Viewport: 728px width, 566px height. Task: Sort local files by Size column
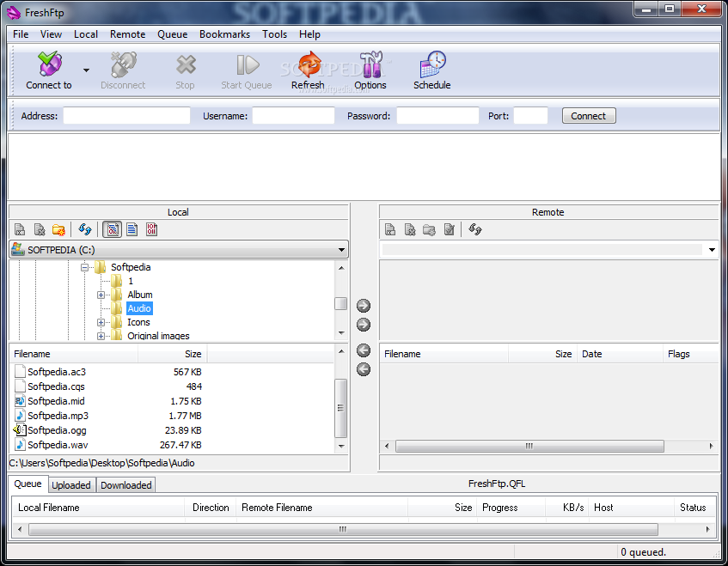tap(172, 354)
